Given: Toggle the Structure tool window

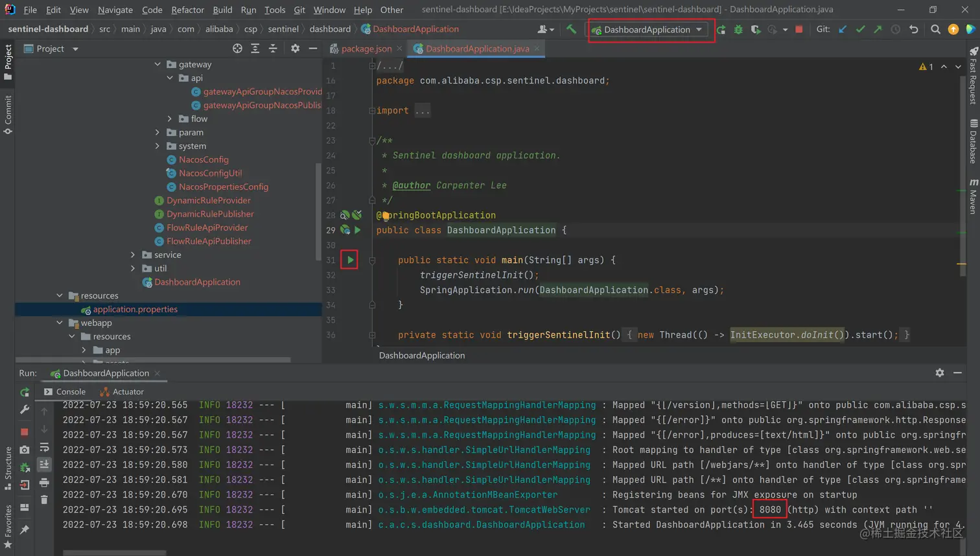Looking at the screenshot, I should 8,468.
